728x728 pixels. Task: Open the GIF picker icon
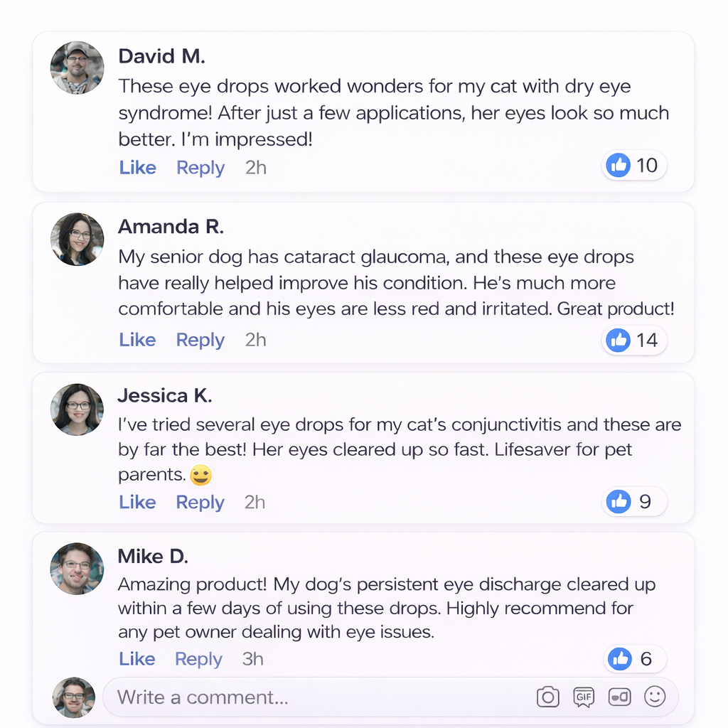584,697
